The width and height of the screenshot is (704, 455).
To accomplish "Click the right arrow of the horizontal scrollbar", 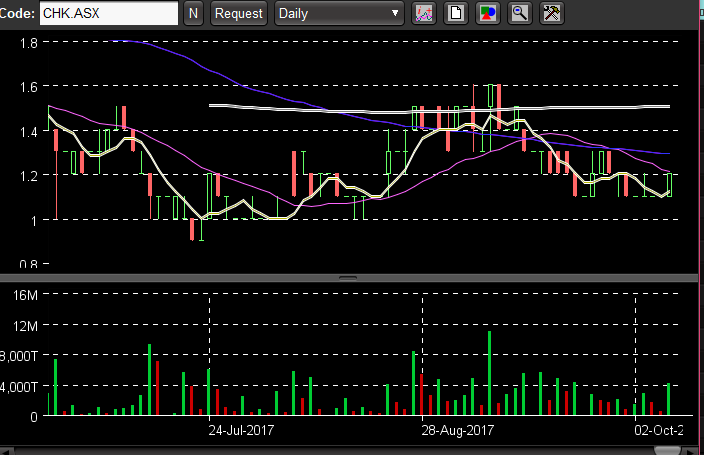I will (691, 451).
